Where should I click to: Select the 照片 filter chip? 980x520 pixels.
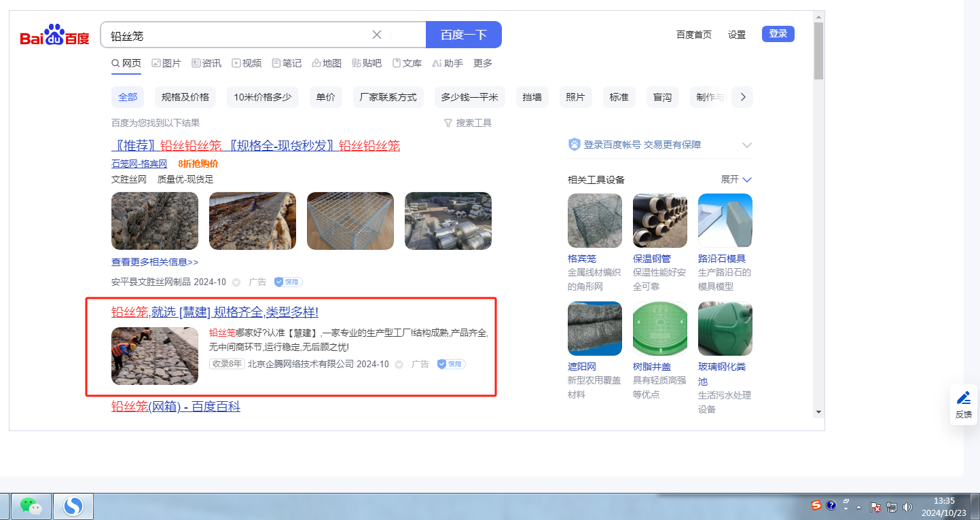[576, 97]
